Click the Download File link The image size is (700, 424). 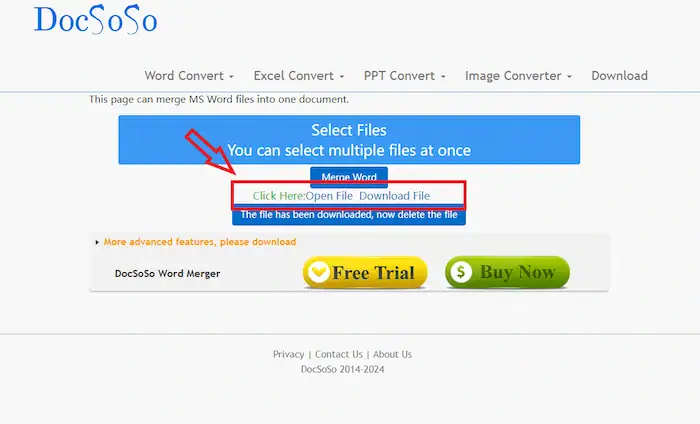pyautogui.click(x=394, y=196)
